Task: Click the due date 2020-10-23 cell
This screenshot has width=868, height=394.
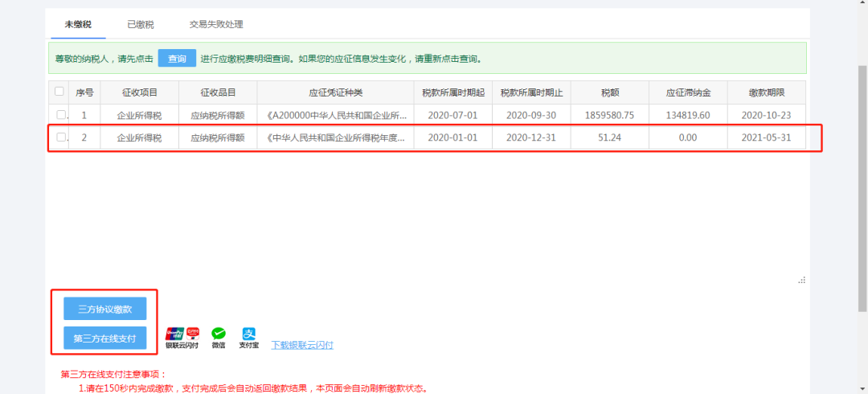Action: coord(767,115)
